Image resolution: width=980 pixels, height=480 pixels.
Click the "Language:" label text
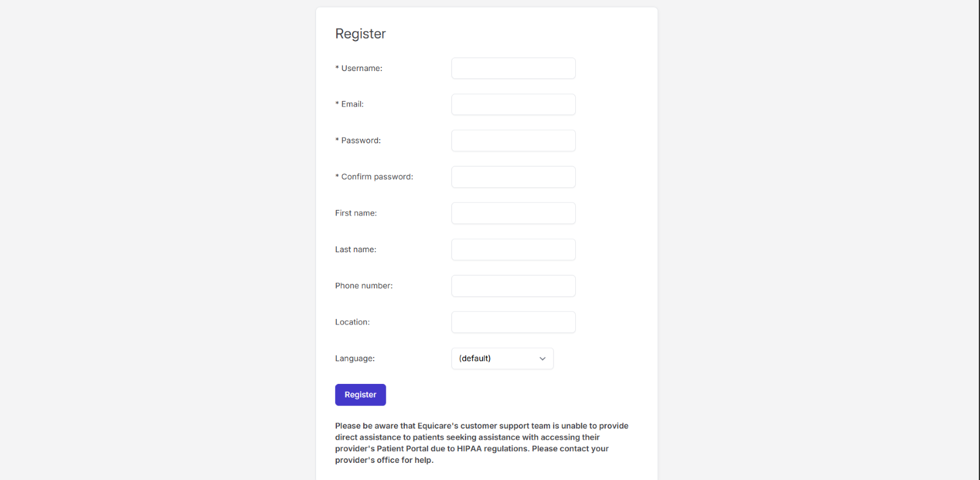click(355, 359)
